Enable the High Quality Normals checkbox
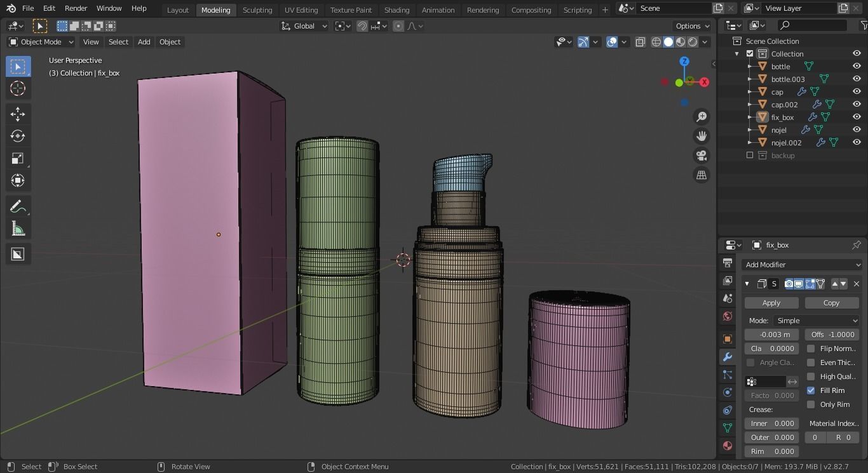Screen dimensions: 868x473 pos(811,376)
